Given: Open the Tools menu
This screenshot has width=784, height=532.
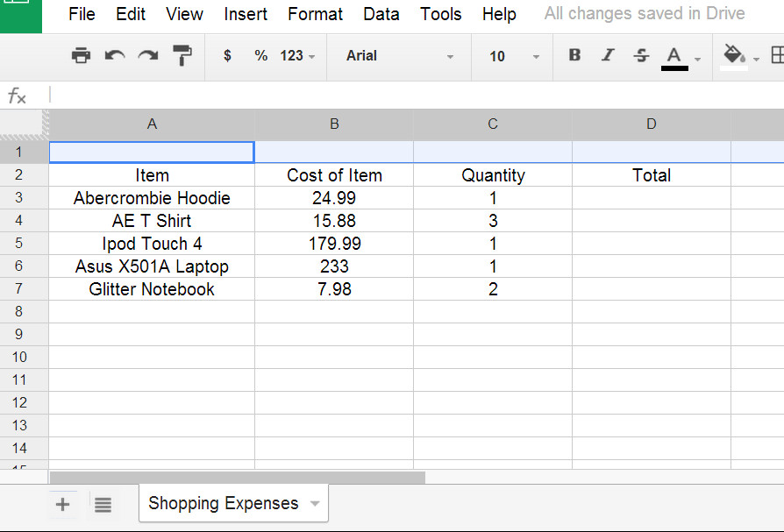Looking at the screenshot, I should point(440,14).
